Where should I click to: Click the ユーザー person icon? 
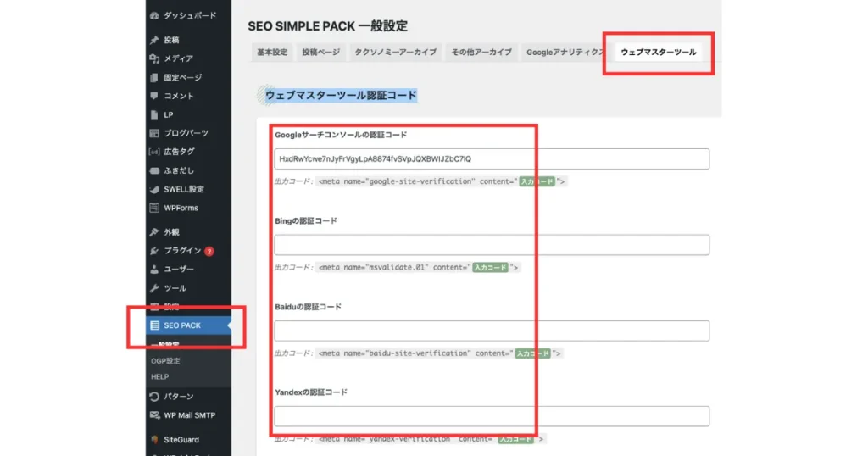pos(154,270)
